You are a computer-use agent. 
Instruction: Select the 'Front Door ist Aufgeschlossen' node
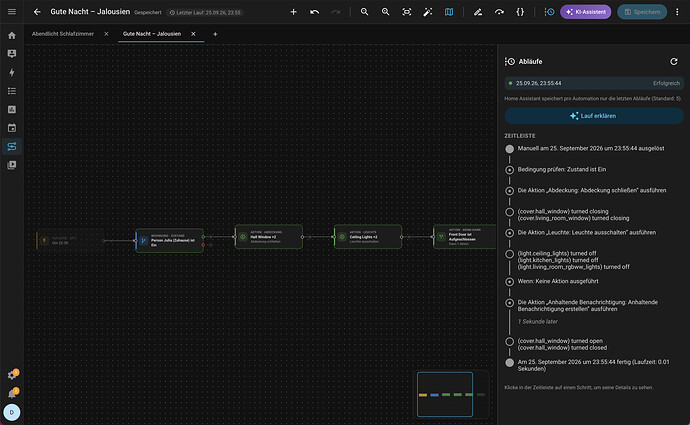click(465, 237)
